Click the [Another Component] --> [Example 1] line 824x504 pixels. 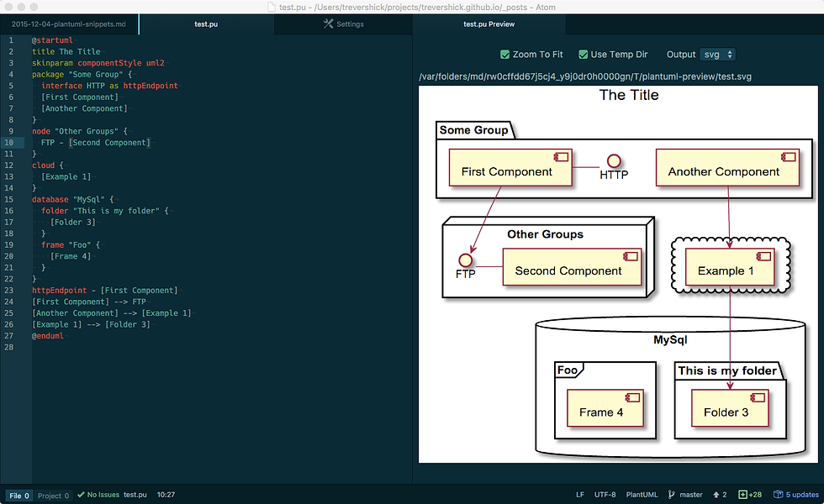click(x=111, y=313)
